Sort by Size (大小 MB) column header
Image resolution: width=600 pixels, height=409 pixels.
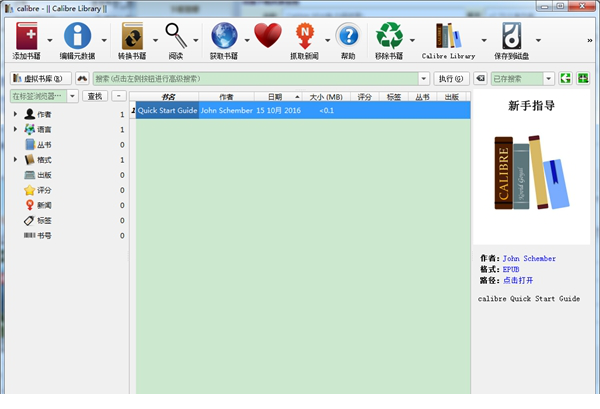[326, 97]
